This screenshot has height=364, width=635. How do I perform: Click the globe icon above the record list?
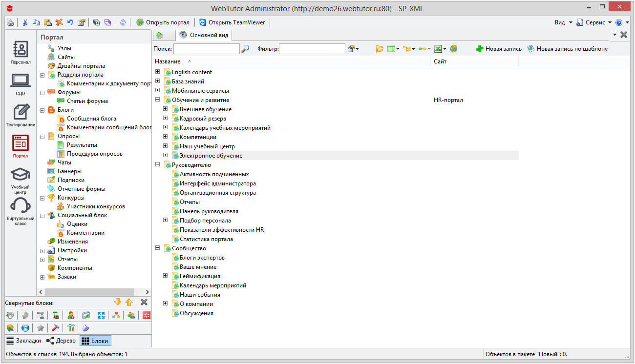pyautogui.click(x=454, y=48)
